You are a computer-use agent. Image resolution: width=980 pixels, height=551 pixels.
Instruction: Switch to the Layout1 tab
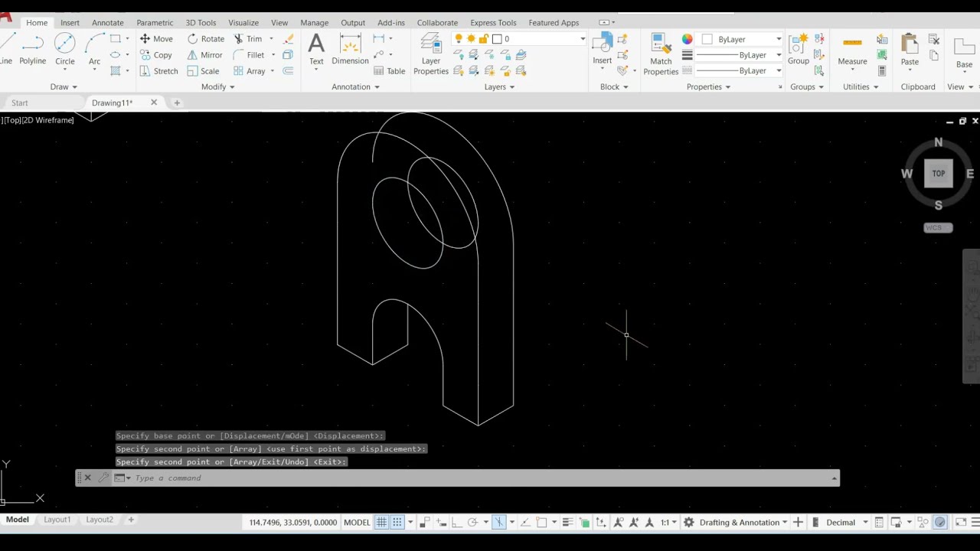tap(57, 520)
